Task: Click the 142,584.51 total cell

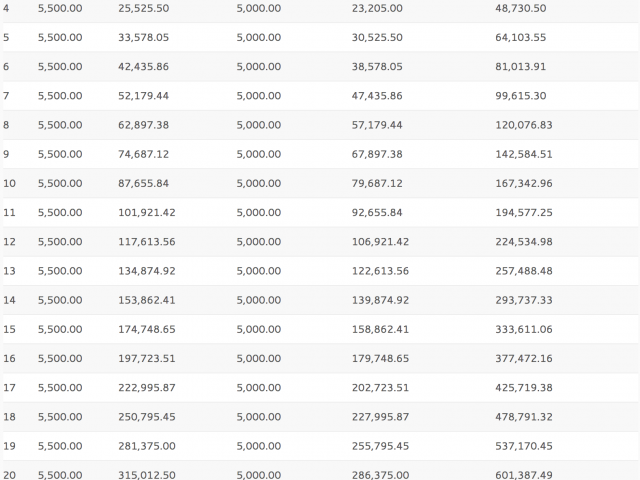Action: (524, 154)
